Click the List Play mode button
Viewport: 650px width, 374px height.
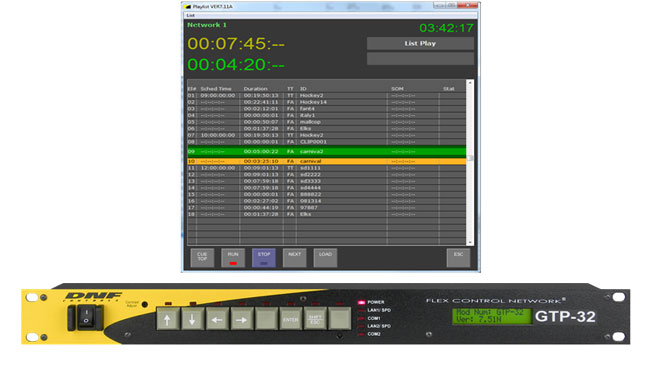(x=420, y=44)
